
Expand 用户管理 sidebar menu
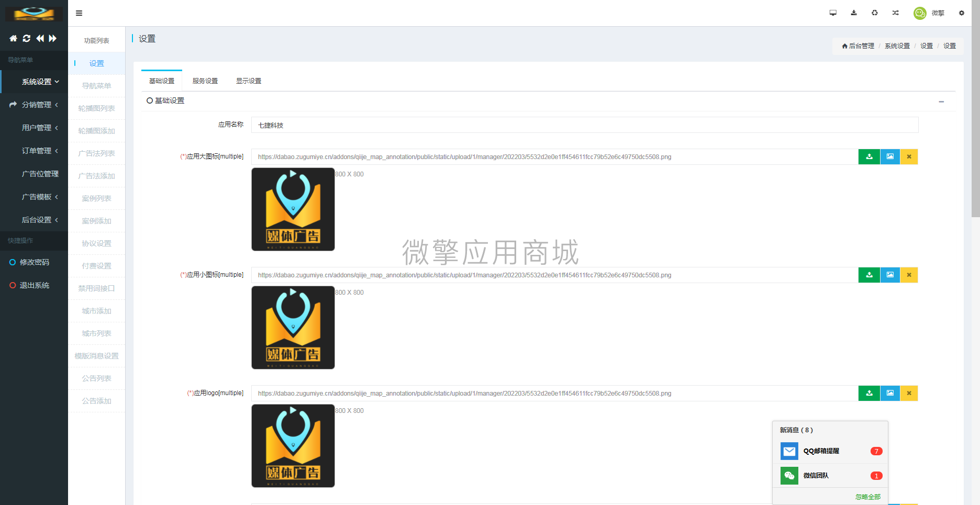click(34, 128)
